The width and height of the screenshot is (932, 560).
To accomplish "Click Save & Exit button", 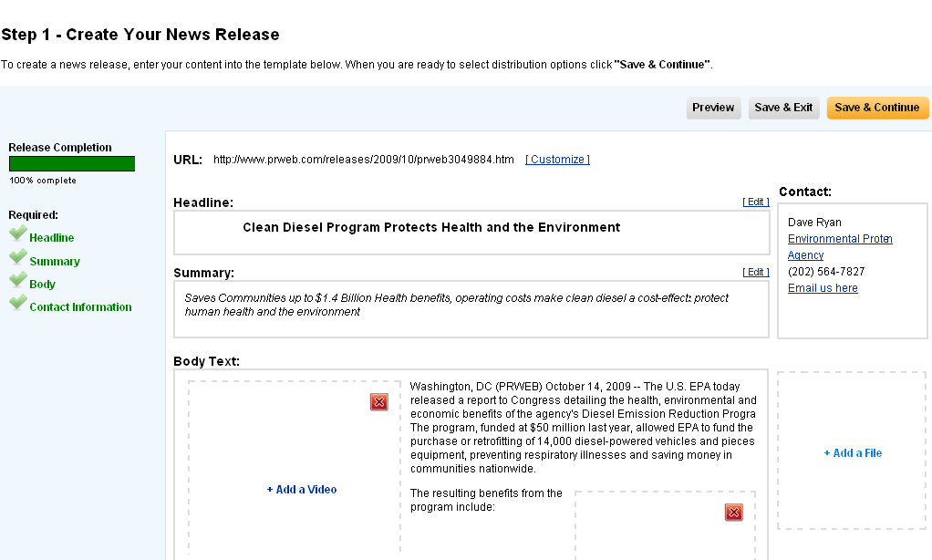I will tap(783, 108).
